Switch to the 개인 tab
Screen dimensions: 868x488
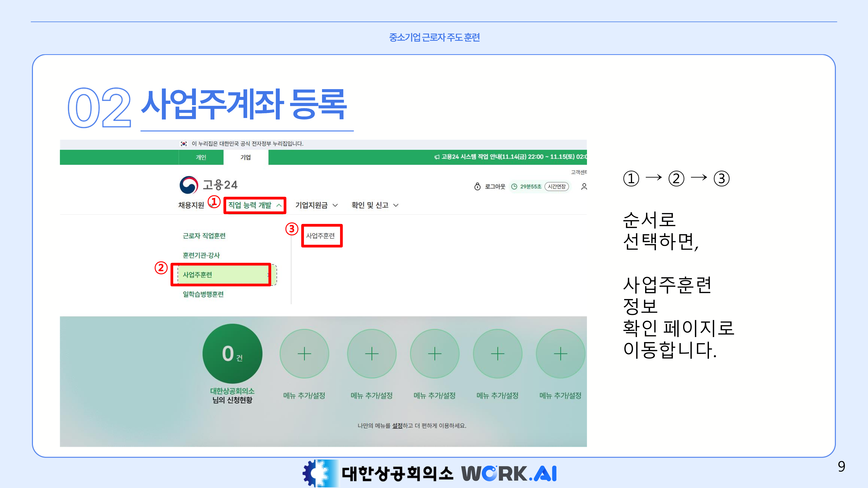201,157
